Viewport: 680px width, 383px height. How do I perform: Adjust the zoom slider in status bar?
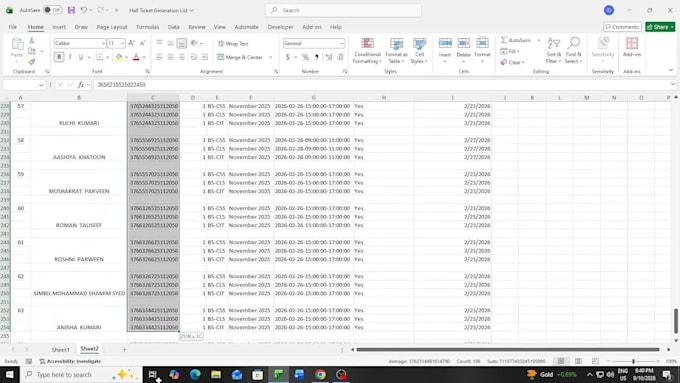point(633,361)
